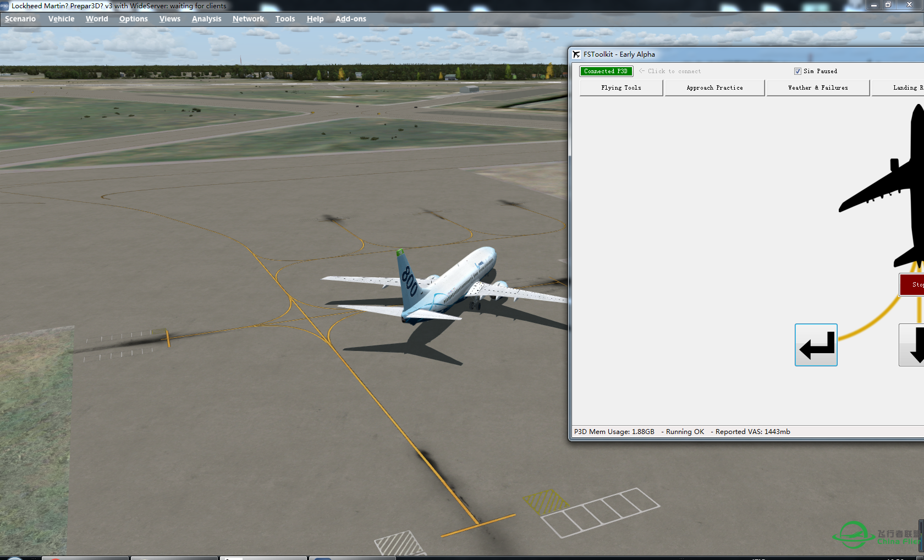Click the green Connected P3D status button
This screenshot has height=560, width=924.
pyautogui.click(x=606, y=72)
